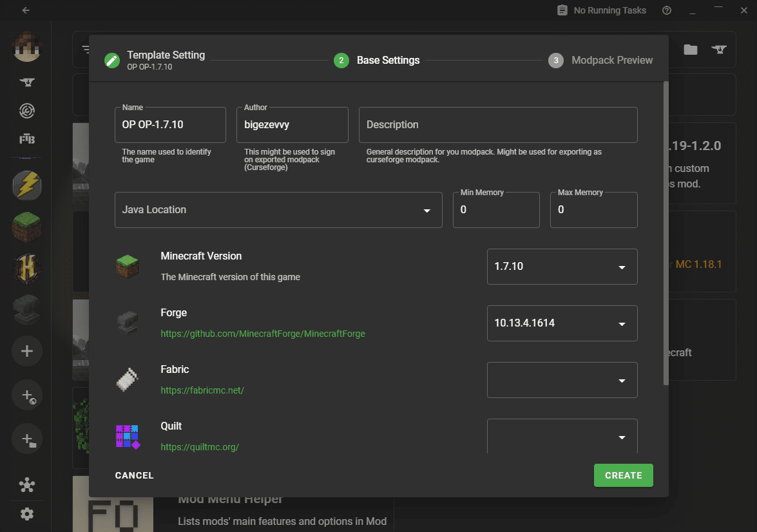The height and width of the screenshot is (532, 757).
Task: Click the MC 1.18.1 orange text
Action: (x=698, y=264)
